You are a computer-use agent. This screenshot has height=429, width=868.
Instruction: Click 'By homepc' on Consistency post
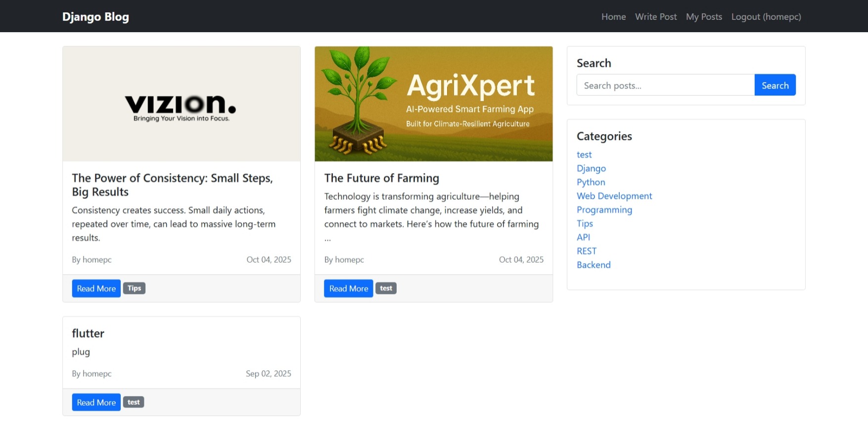(x=91, y=260)
